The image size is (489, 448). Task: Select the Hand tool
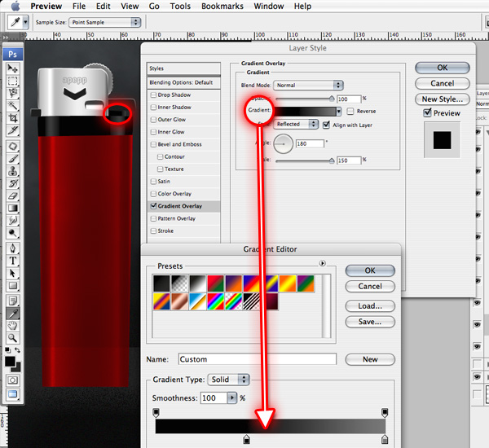[14, 324]
